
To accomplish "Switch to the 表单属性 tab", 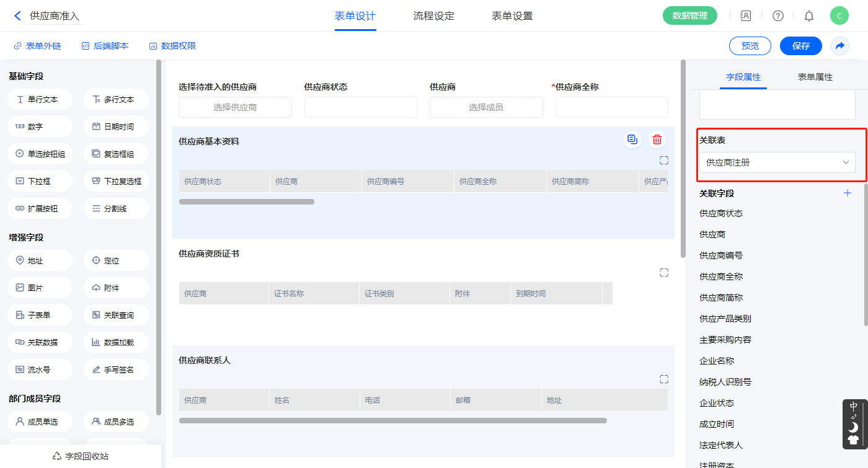I will coord(815,77).
